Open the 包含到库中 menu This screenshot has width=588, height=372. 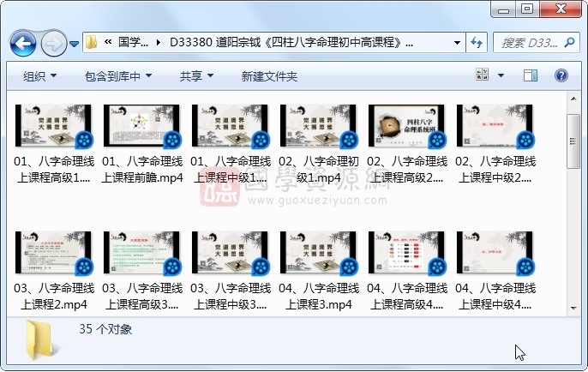pyautogui.click(x=118, y=76)
